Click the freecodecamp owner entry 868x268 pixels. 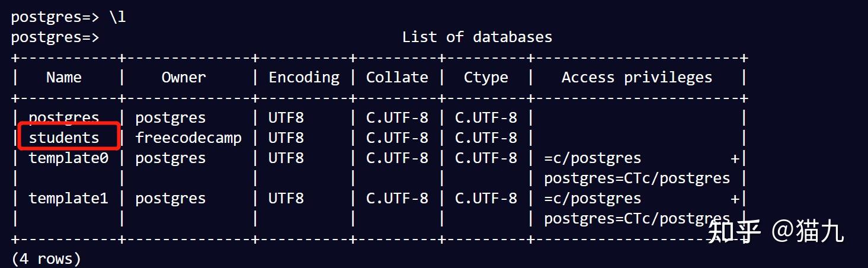tap(188, 138)
